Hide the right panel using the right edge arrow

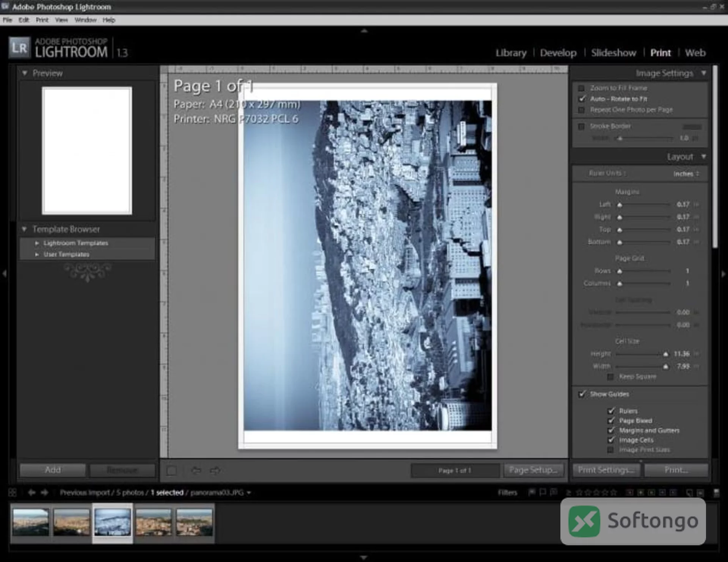[723, 273]
